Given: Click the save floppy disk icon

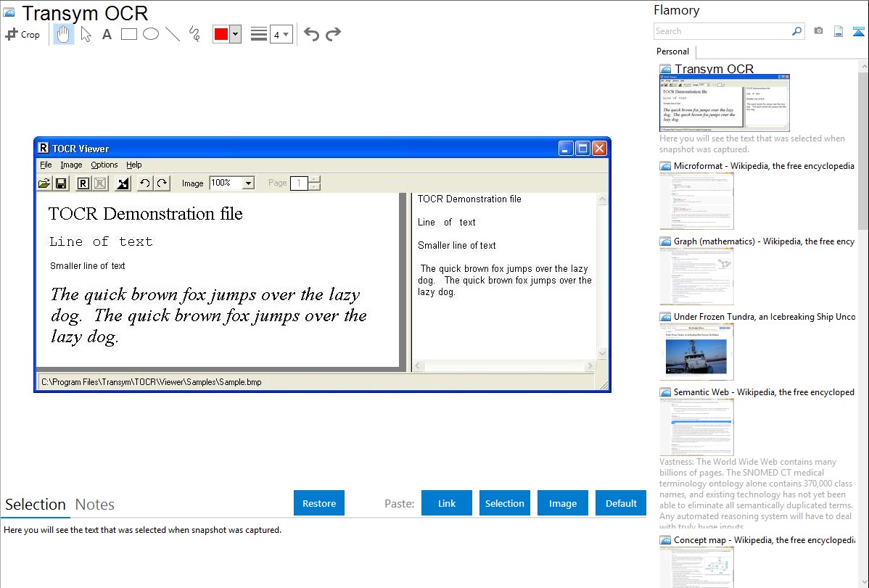Looking at the screenshot, I should pyautogui.click(x=62, y=183).
